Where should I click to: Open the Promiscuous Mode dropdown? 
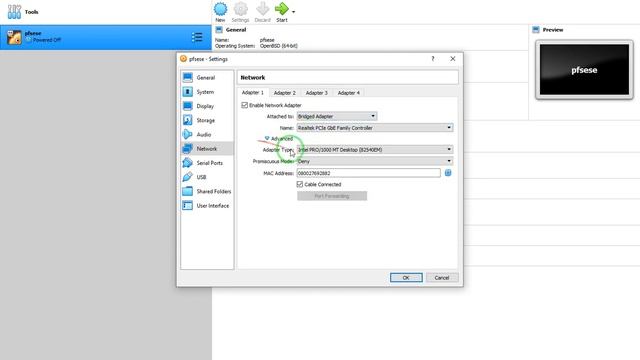click(375, 161)
